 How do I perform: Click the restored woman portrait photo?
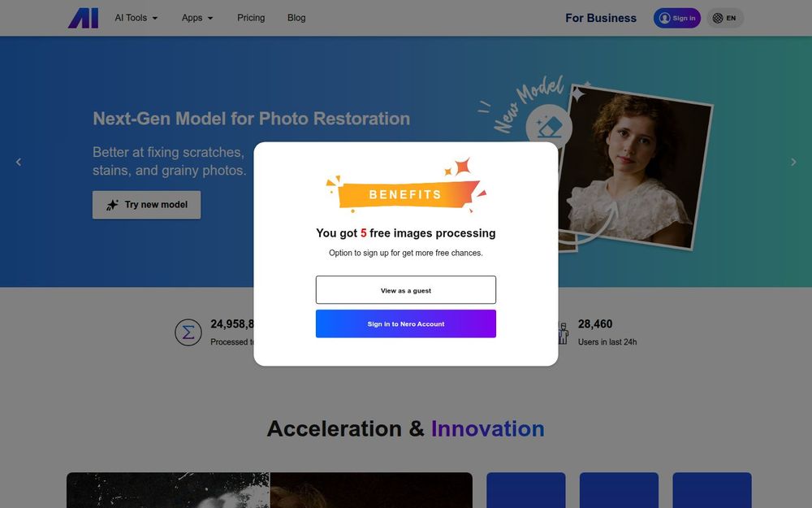(x=636, y=167)
